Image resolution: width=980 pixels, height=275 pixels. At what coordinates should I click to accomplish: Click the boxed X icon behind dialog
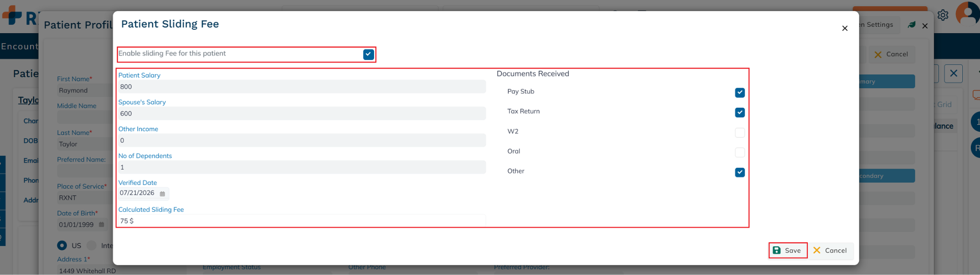point(953,73)
